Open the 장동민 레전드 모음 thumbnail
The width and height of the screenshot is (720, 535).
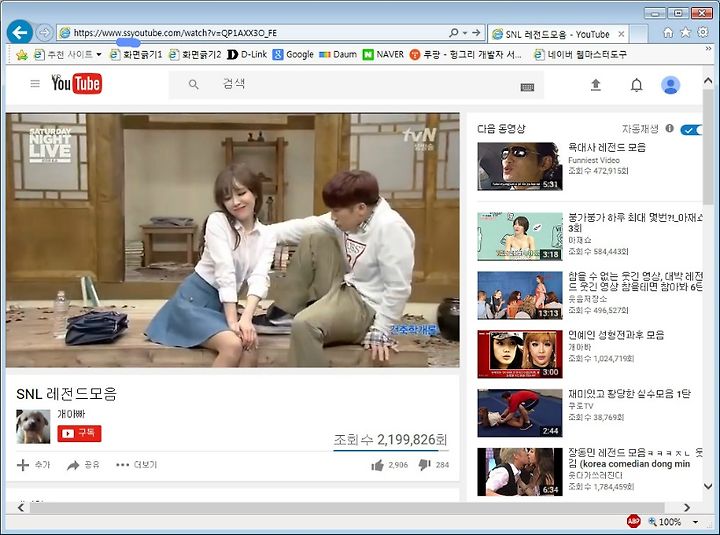pyautogui.click(x=520, y=472)
